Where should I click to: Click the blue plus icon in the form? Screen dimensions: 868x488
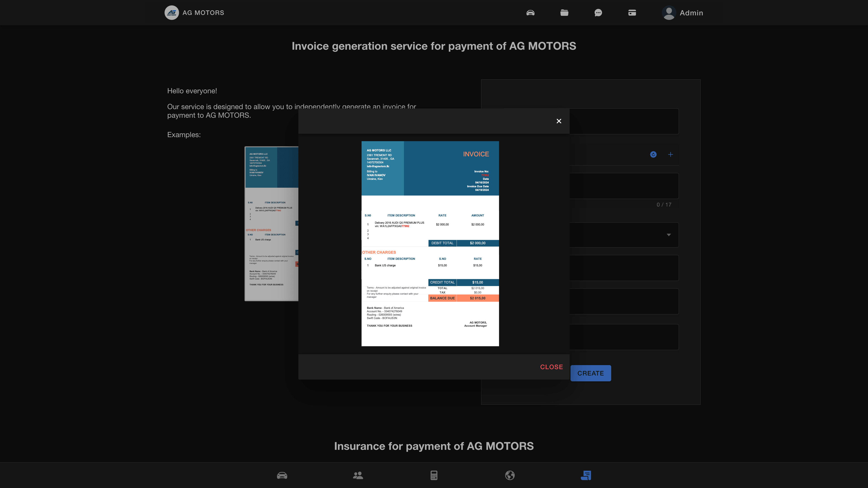[670, 154]
